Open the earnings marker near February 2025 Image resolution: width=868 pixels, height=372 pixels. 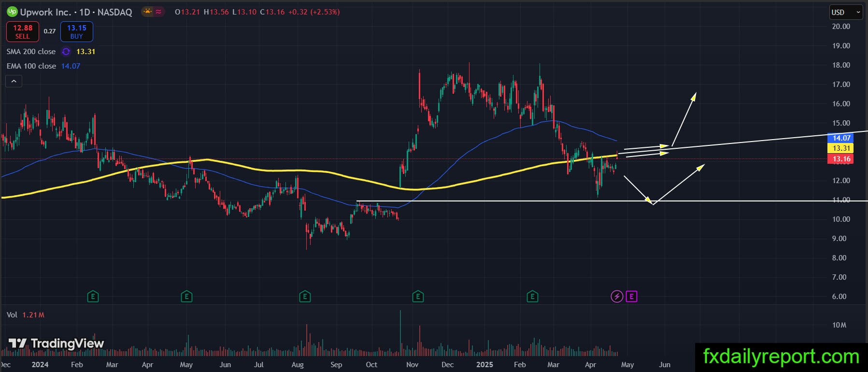pyautogui.click(x=532, y=296)
